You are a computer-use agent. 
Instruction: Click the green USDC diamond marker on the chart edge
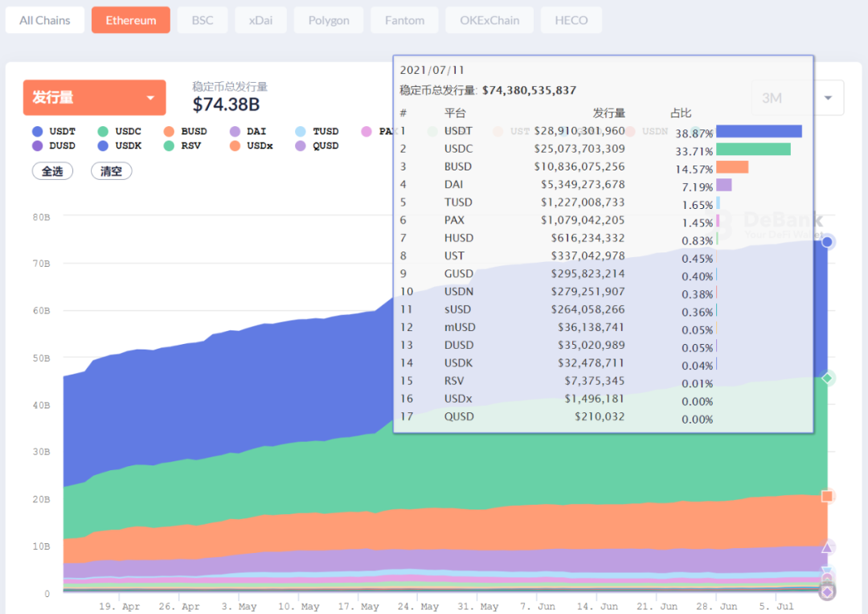pyautogui.click(x=827, y=379)
